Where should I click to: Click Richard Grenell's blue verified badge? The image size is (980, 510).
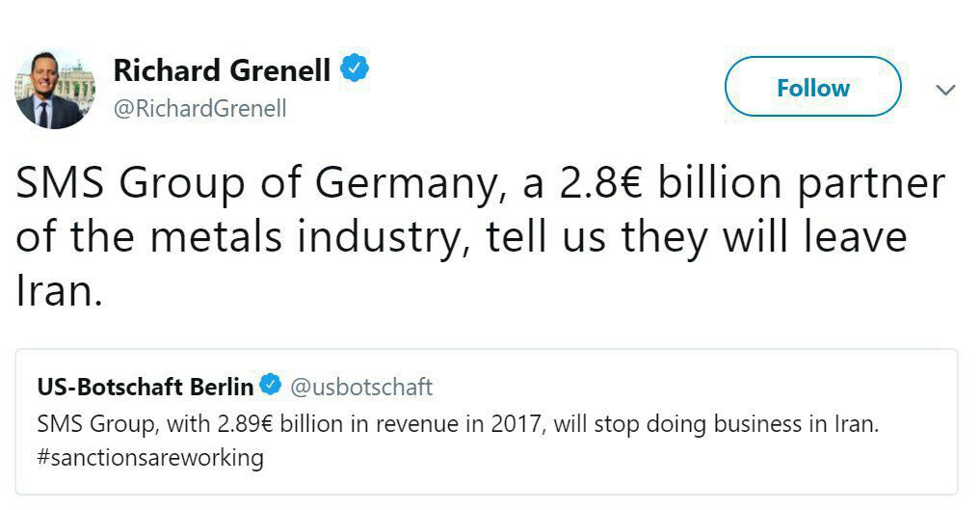click(354, 70)
